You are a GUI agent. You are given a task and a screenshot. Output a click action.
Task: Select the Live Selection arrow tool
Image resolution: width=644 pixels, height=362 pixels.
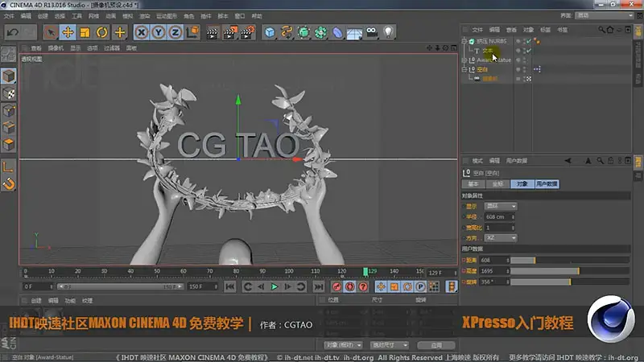[51, 32]
